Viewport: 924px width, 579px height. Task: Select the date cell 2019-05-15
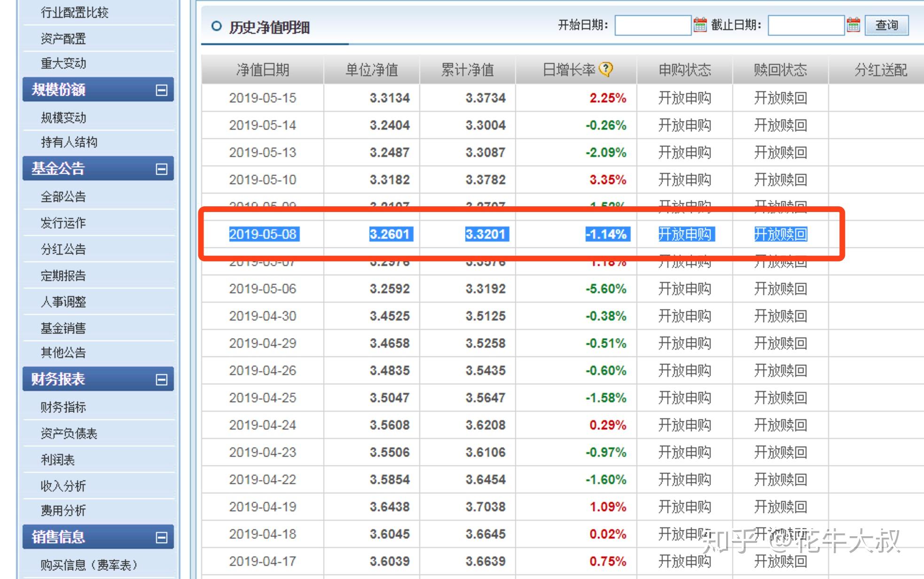coord(263,98)
